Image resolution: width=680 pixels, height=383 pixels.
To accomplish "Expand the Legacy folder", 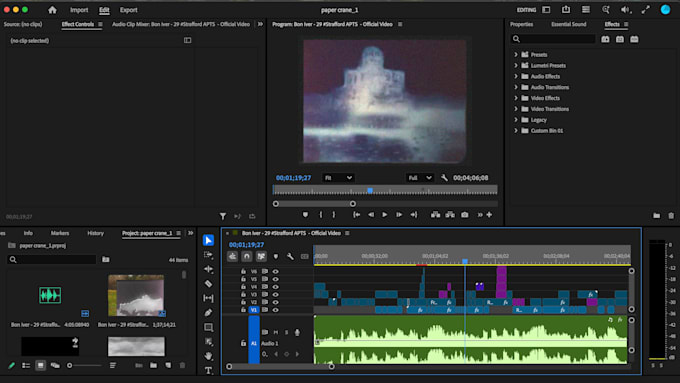I will (x=516, y=120).
